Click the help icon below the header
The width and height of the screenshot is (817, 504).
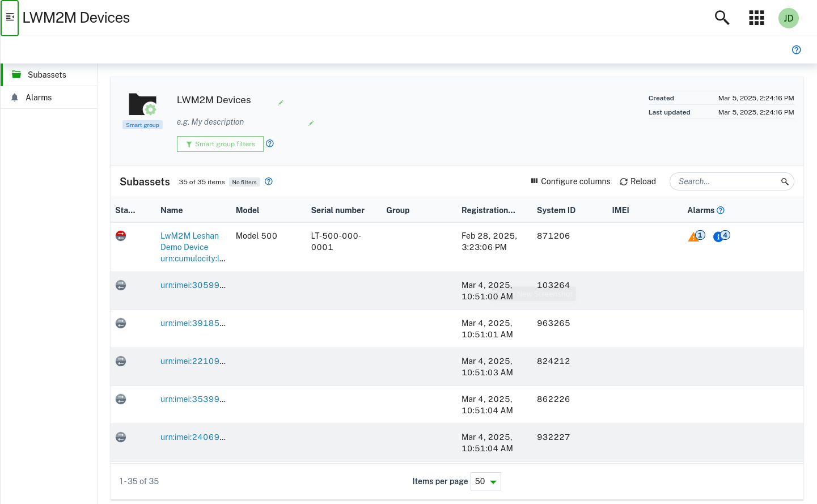click(x=796, y=50)
